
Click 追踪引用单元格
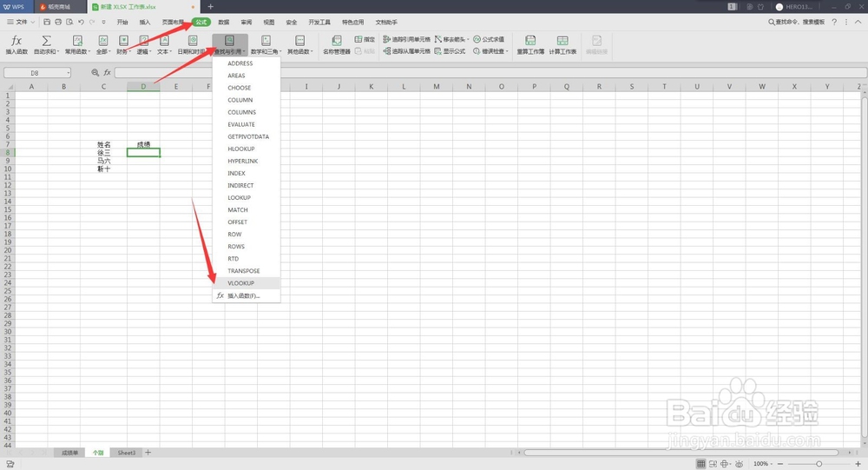(x=407, y=39)
